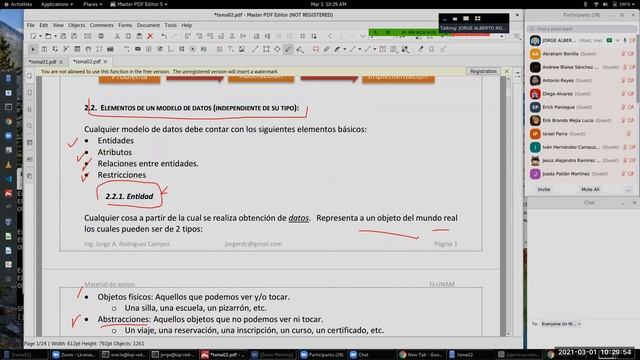Select the Insert Image tool
Viewport: 640px width, 360px height.
242,49
